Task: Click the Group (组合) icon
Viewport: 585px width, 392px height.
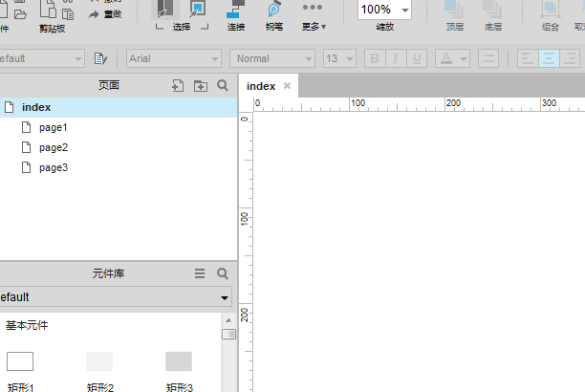Action: (x=551, y=10)
